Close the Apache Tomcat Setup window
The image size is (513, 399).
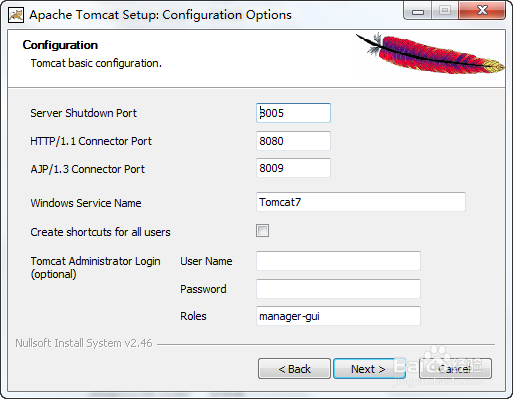point(482,11)
